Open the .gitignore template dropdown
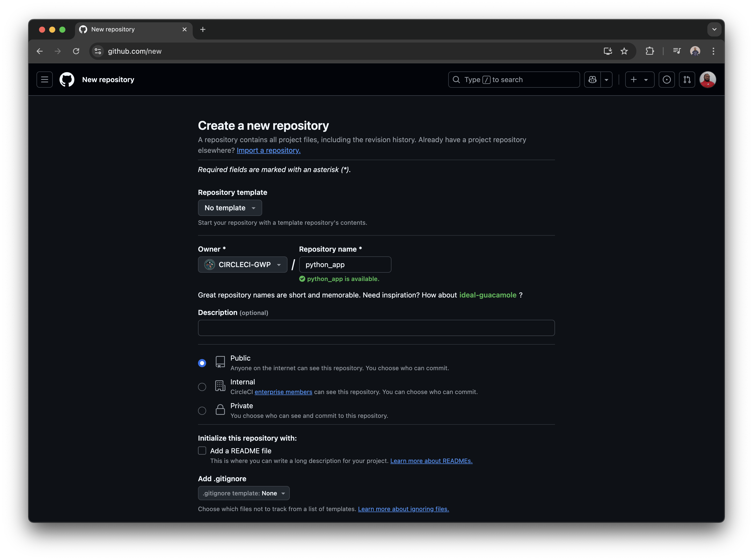The height and width of the screenshot is (560, 753). pyautogui.click(x=244, y=493)
